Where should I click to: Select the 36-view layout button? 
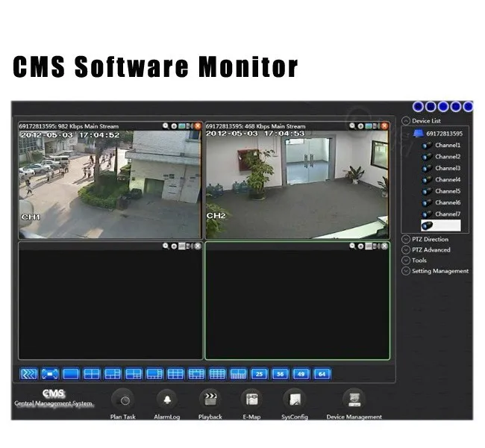281,373
